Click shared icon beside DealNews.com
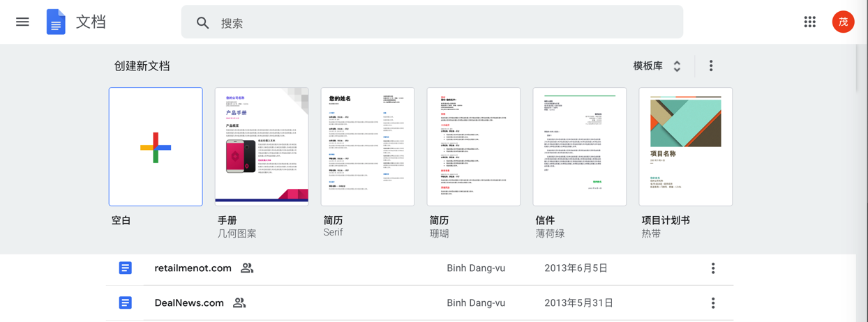Viewport: 868px width, 322px height. click(239, 303)
